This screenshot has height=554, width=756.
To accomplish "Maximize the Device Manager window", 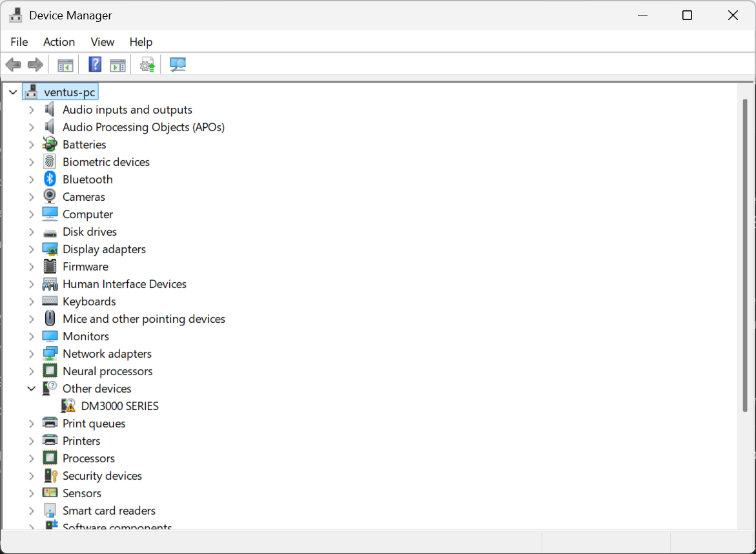I will (x=687, y=15).
